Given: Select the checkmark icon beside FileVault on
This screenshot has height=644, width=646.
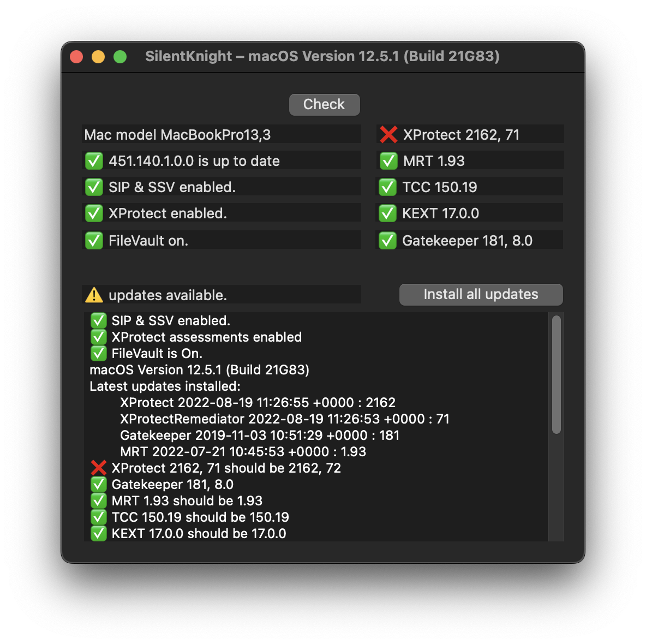Looking at the screenshot, I should [x=93, y=240].
